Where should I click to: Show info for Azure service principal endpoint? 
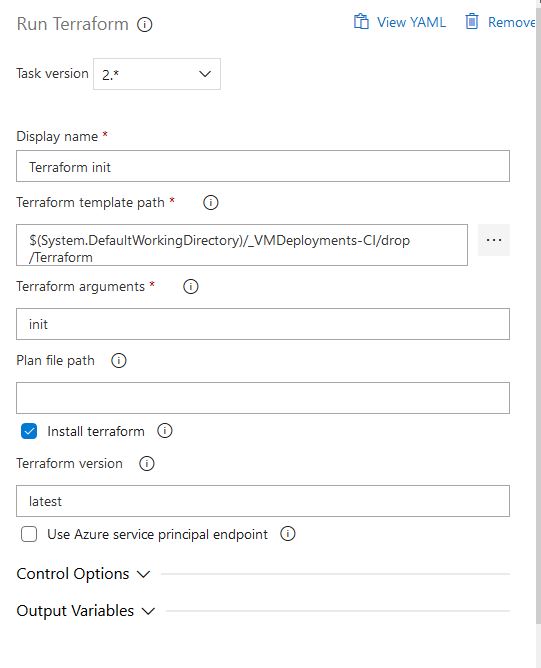point(288,533)
